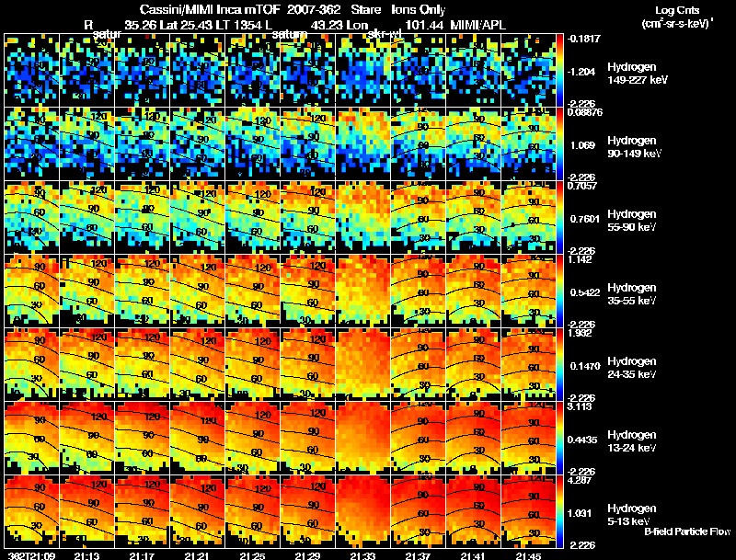
Task: Click the 'Hydrogen 5-13 keV' row label
Action: (632, 515)
